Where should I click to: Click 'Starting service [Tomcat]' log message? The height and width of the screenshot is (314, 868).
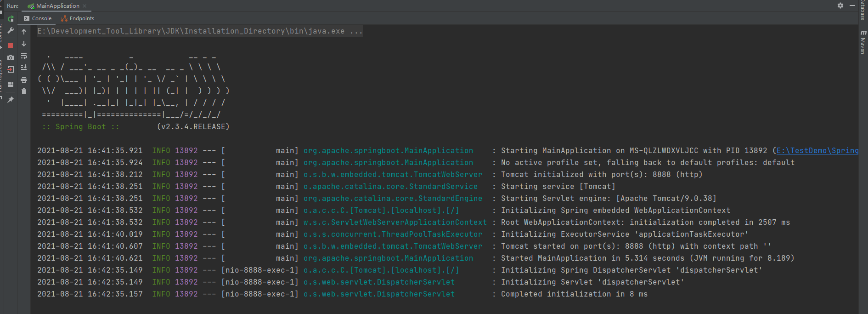coord(558,187)
